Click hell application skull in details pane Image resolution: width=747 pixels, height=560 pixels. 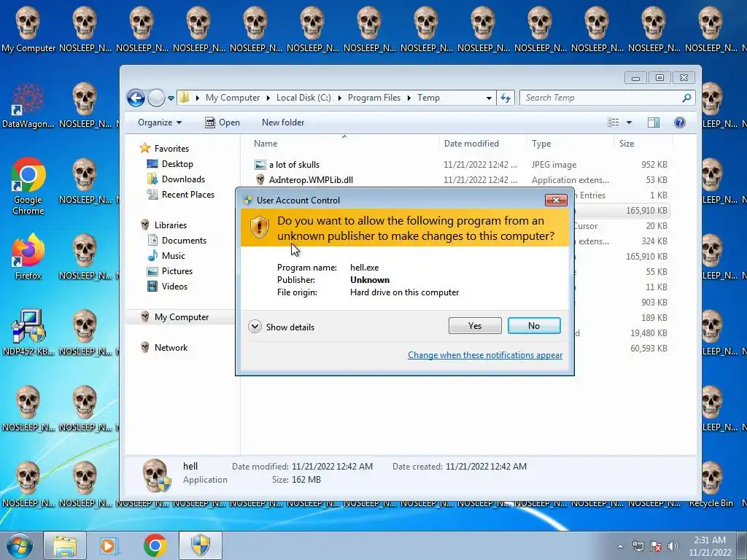(156, 475)
